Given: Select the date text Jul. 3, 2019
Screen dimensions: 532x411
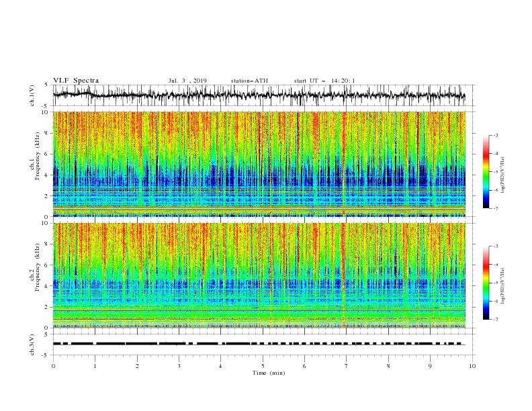Looking at the screenshot, I should 187,81.
